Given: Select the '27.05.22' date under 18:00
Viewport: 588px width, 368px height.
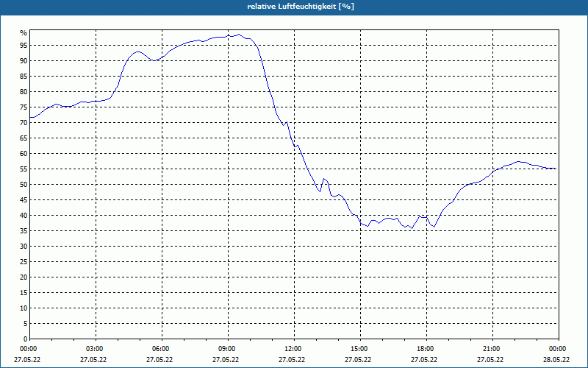Looking at the screenshot, I should tap(424, 360).
